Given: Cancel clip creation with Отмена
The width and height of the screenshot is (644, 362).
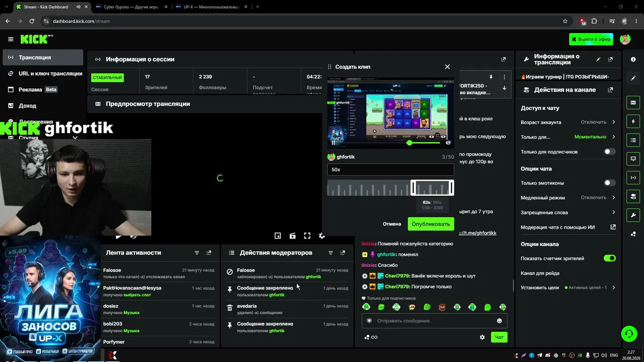Looking at the screenshot, I should [392, 224].
